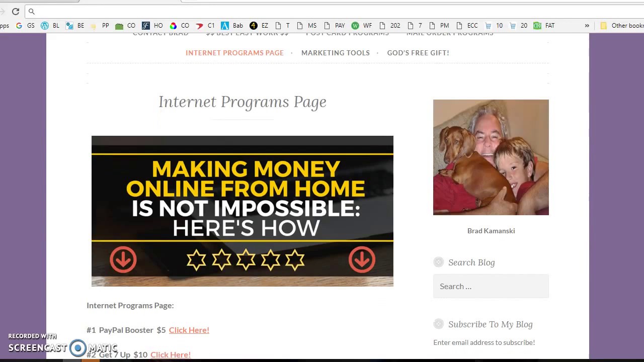Image resolution: width=644 pixels, height=362 pixels.
Task: Click the 'Brad Kamanski' caption
Action: pos(491,231)
